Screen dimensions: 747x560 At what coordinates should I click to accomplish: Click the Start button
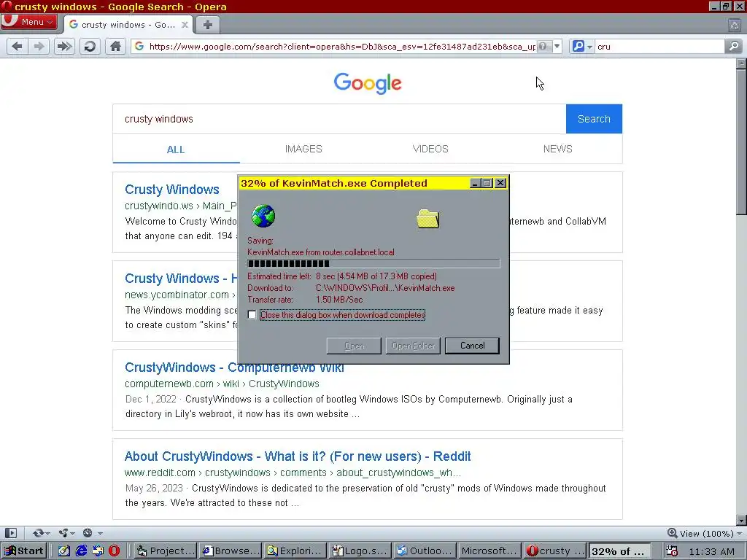point(24,551)
